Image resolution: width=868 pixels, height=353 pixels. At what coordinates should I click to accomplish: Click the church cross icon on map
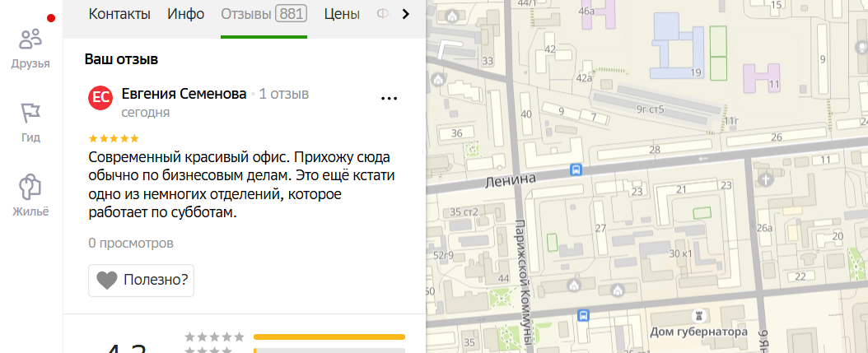click(766, 180)
